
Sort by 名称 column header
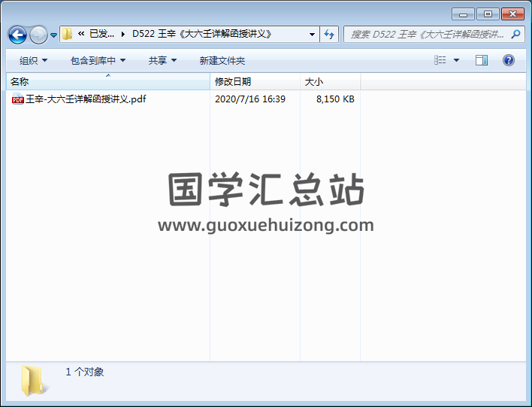[108, 81]
